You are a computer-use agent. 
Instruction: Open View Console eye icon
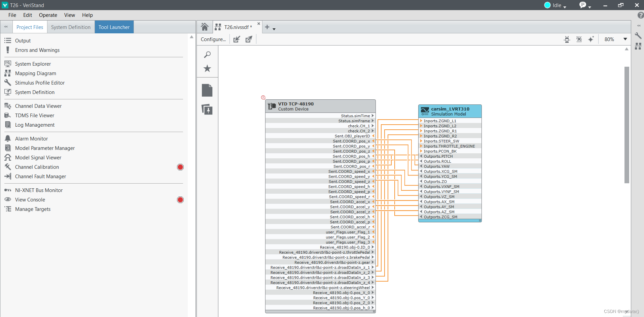(8, 200)
